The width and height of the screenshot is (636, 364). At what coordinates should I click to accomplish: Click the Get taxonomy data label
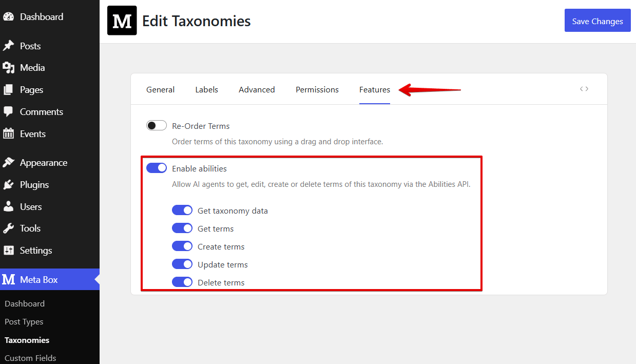(x=233, y=210)
